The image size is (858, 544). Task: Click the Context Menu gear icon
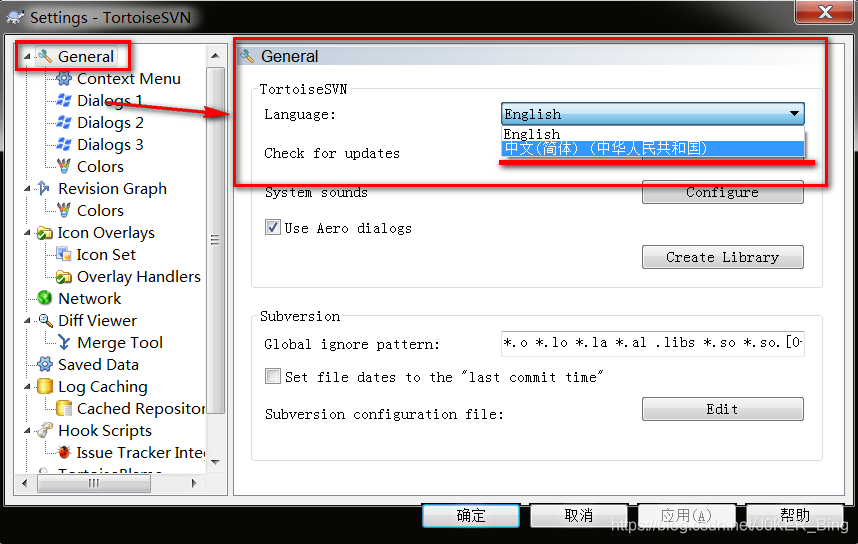tap(64, 78)
